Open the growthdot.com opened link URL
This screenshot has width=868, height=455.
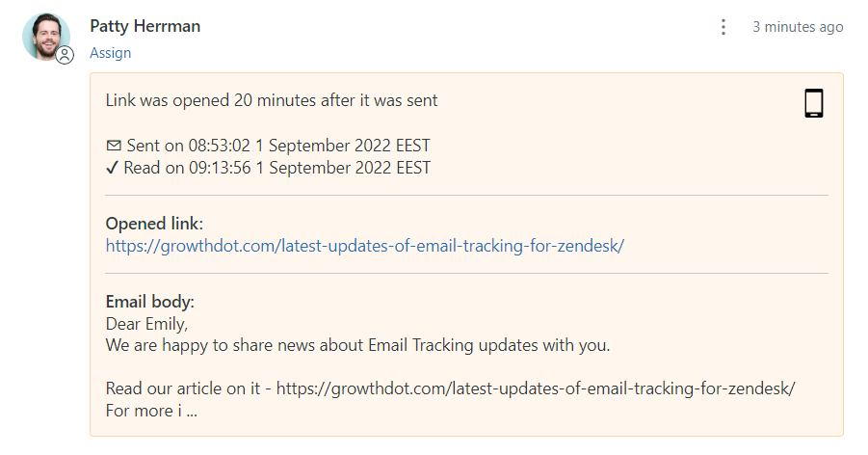point(365,246)
